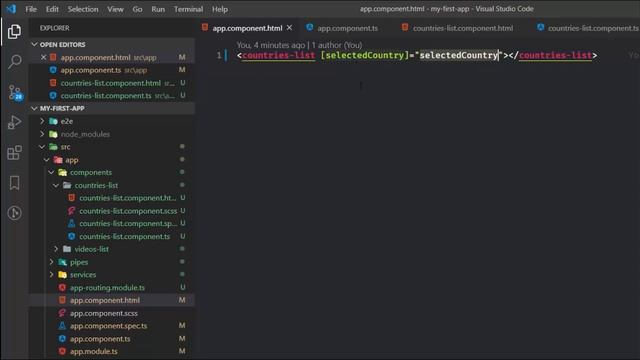Open countries-list.component.html from Open Editors
Screen dimensions: 640x360
coord(112,83)
